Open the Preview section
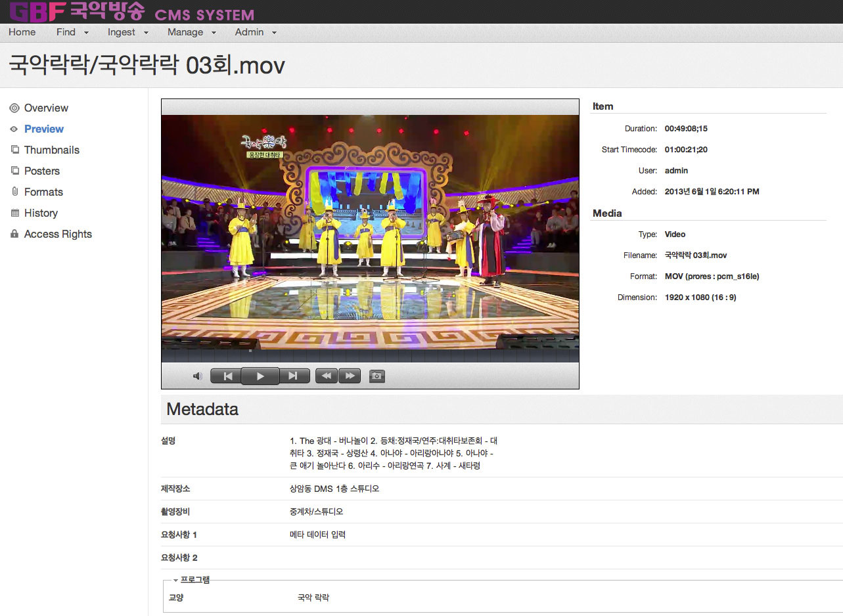This screenshot has height=616, width=843. tap(44, 129)
